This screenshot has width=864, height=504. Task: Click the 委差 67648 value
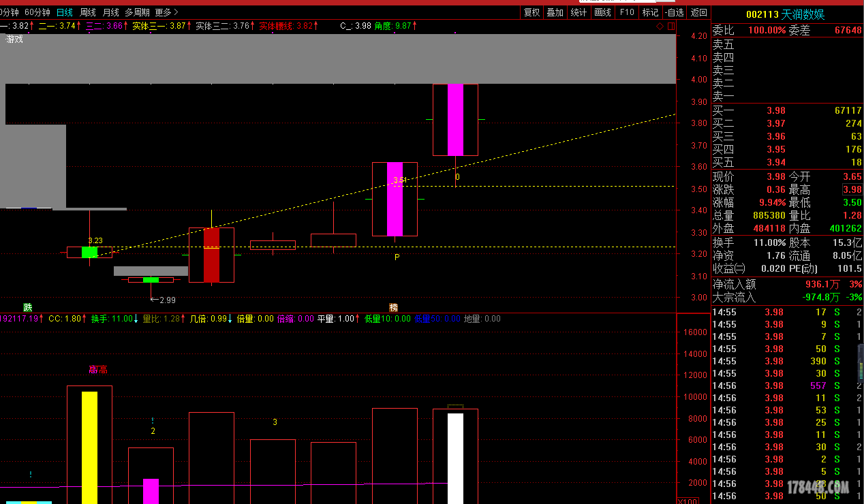click(x=848, y=31)
